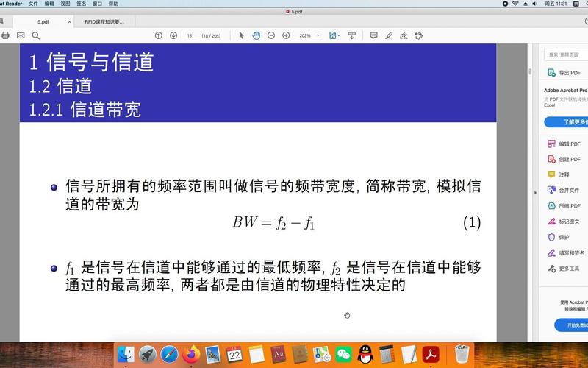Open the 压缩 PDF tool
588x368 pixels.
pos(564,206)
